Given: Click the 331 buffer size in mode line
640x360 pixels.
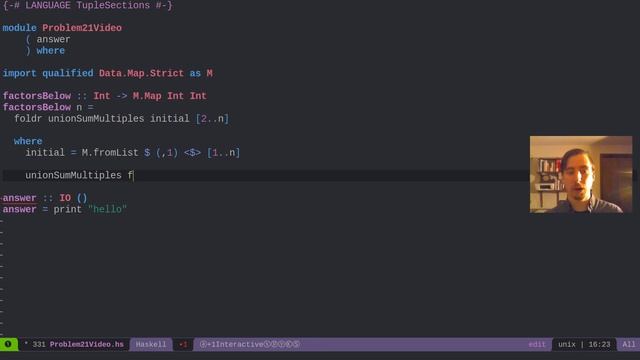Looking at the screenshot, I should [39, 344].
